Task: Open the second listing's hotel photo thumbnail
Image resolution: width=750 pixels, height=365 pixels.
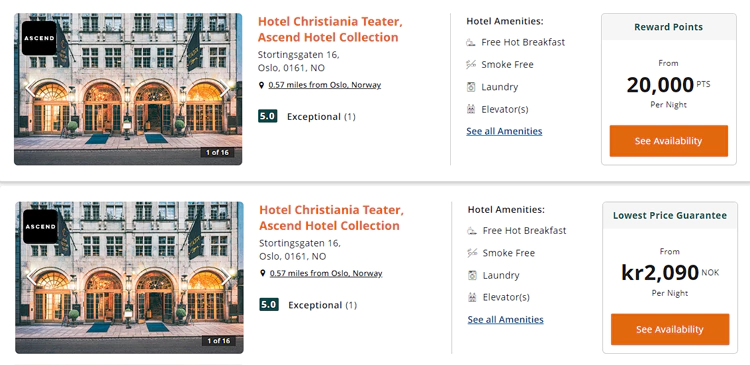Action: point(129,277)
